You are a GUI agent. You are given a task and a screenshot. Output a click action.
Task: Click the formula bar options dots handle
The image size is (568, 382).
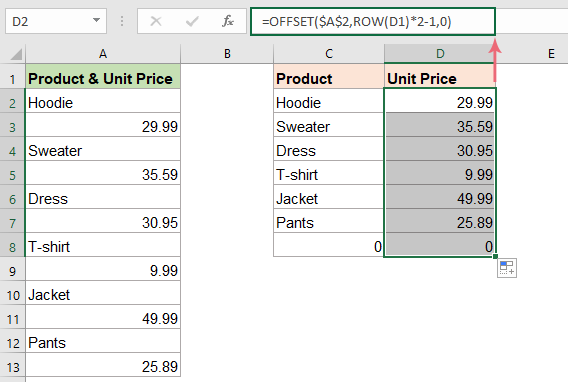click(122, 21)
